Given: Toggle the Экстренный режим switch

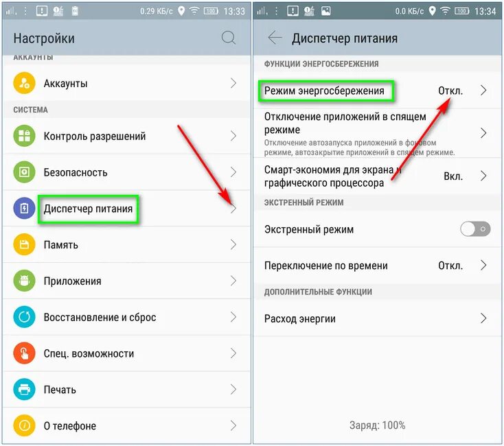Looking at the screenshot, I should click(x=475, y=229).
